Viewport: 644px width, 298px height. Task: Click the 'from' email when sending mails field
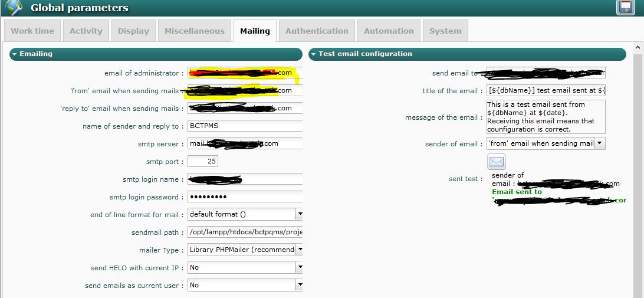pyautogui.click(x=245, y=90)
